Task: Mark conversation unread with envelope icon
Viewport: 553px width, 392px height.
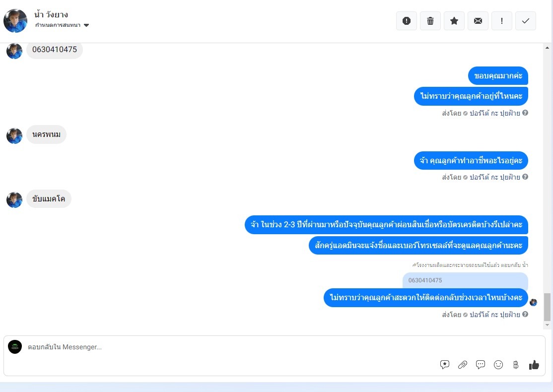Action: pyautogui.click(x=478, y=21)
